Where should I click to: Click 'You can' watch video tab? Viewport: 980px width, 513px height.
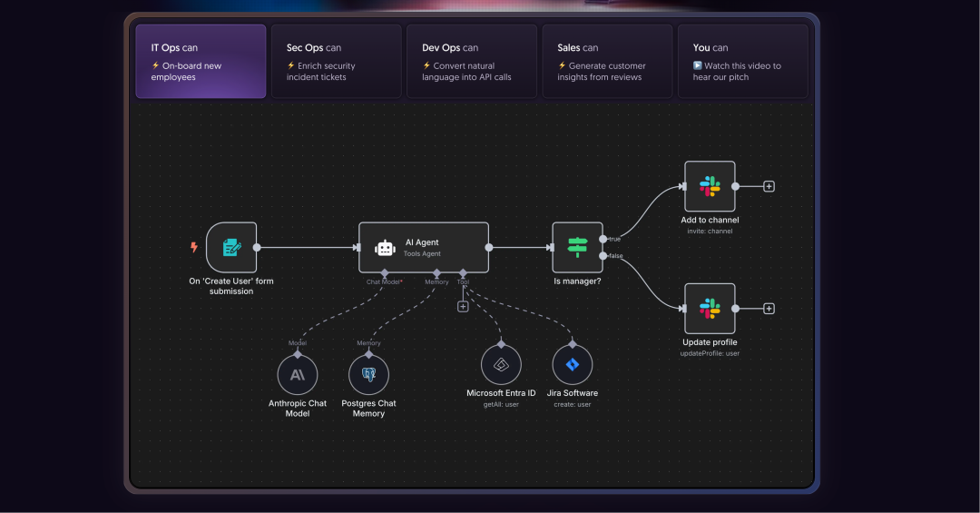[741, 62]
